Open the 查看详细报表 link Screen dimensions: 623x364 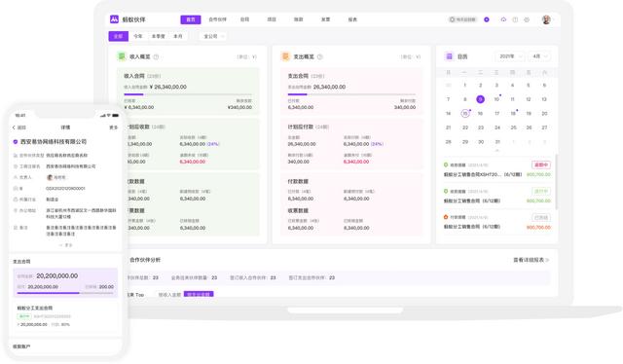531,260
